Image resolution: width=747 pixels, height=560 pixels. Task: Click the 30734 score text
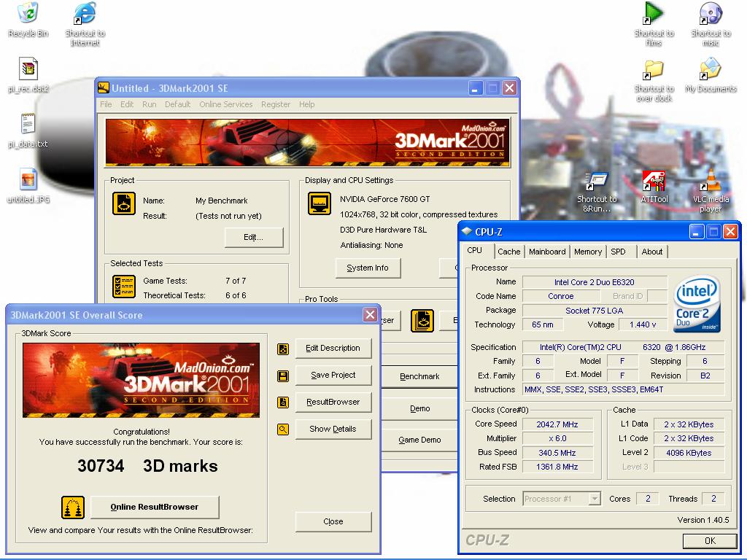click(101, 466)
